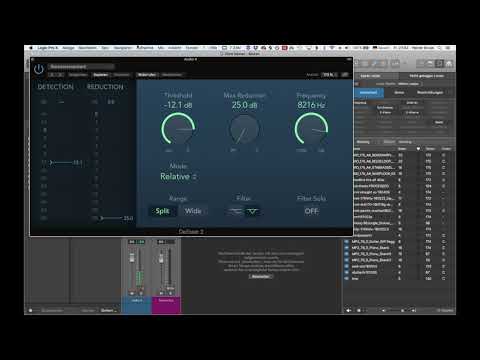Screen dimensions: 480x360
Task: Click the Threshold knob
Action: 178,129
